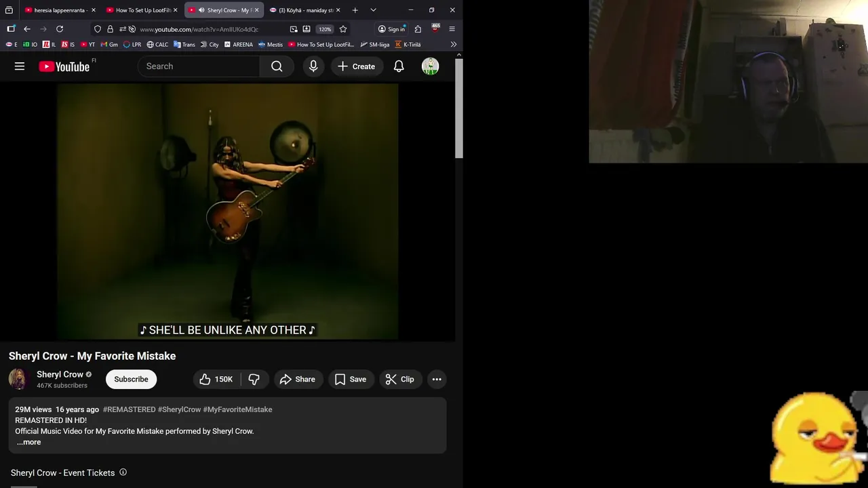Screen dimensions: 868x488
Task: Go back to previous page
Action: tap(27, 29)
